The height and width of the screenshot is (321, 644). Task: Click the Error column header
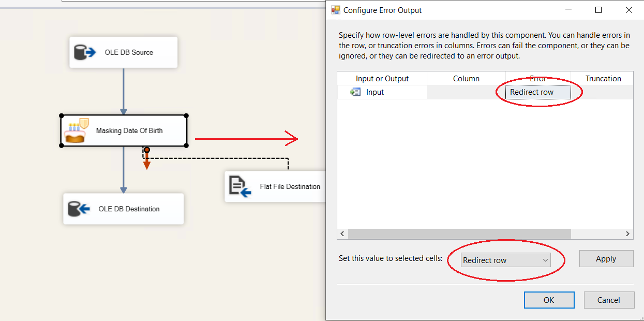point(538,79)
